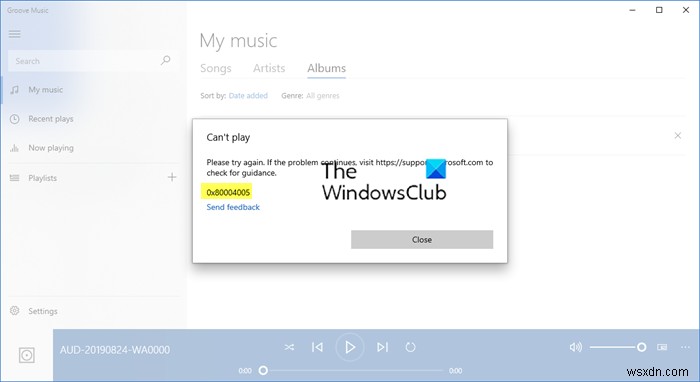Viewport: 700px width, 382px height.
Task: Open Sort by Date added dropdown
Action: click(248, 96)
